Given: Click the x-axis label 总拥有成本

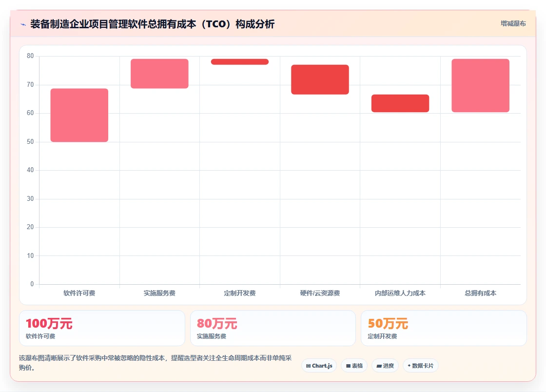Looking at the screenshot, I should coord(481,293).
